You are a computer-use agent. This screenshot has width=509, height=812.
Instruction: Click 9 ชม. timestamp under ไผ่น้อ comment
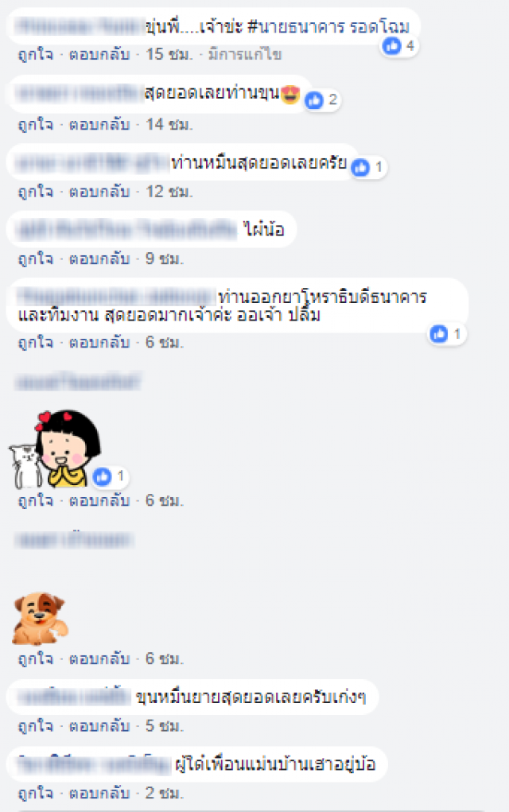coord(165,258)
